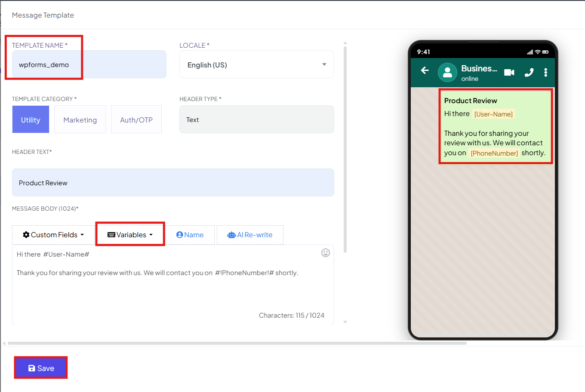This screenshot has width=585, height=392.
Task: Click the MESSAGE BODY (1024) label
Action: tap(45, 208)
